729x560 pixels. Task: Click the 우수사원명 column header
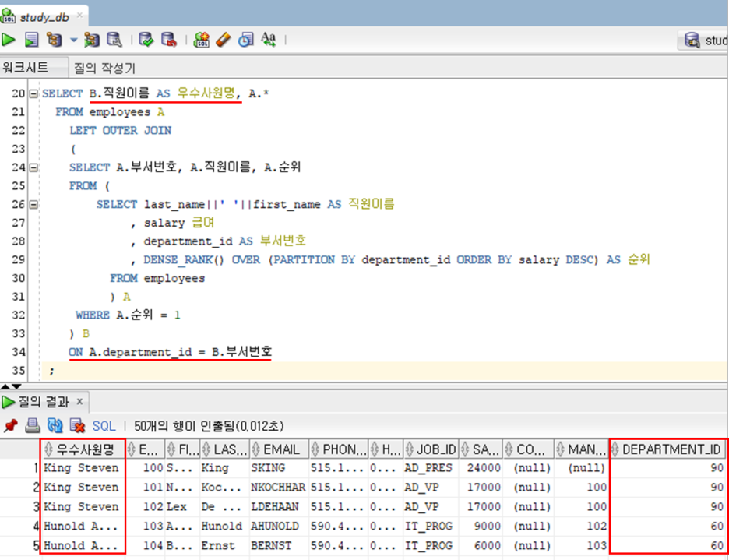click(83, 449)
